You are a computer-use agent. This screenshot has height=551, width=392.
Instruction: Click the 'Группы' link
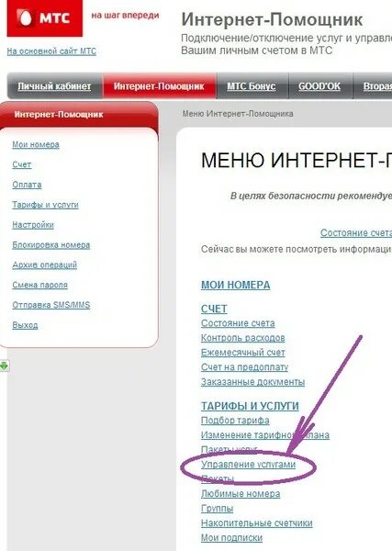[x=217, y=508]
